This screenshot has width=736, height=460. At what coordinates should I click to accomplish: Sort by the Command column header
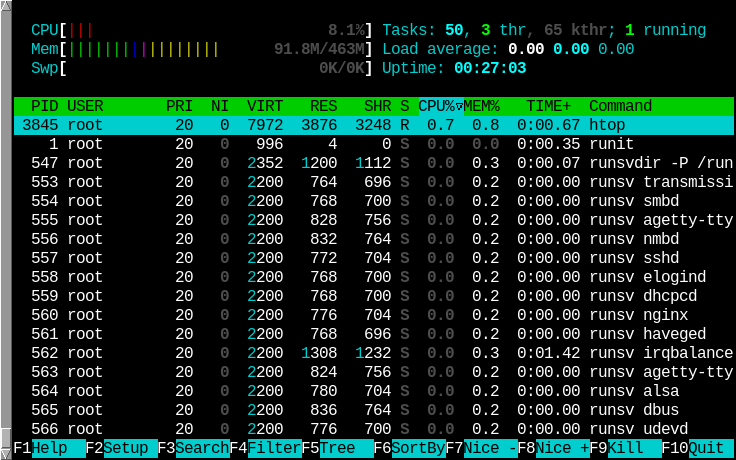point(621,106)
